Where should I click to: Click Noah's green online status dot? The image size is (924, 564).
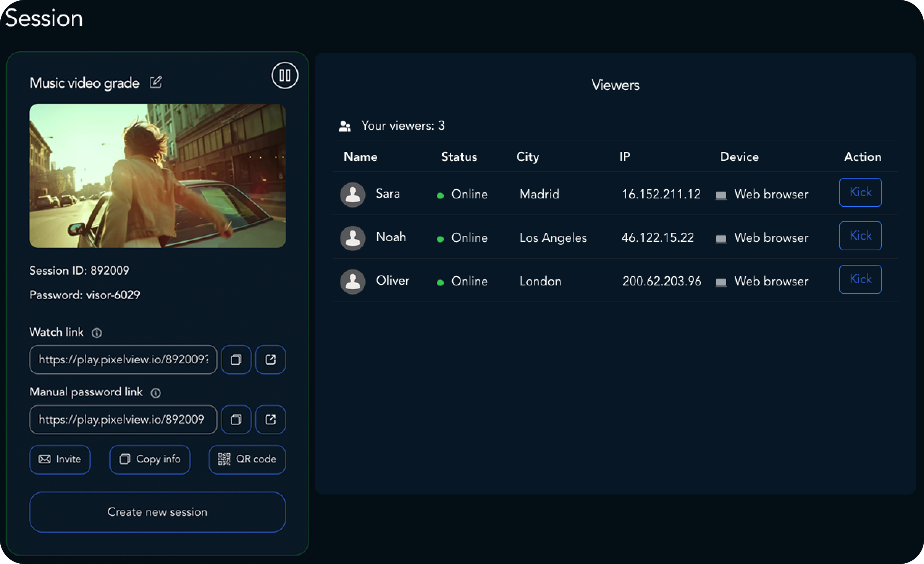(440, 239)
